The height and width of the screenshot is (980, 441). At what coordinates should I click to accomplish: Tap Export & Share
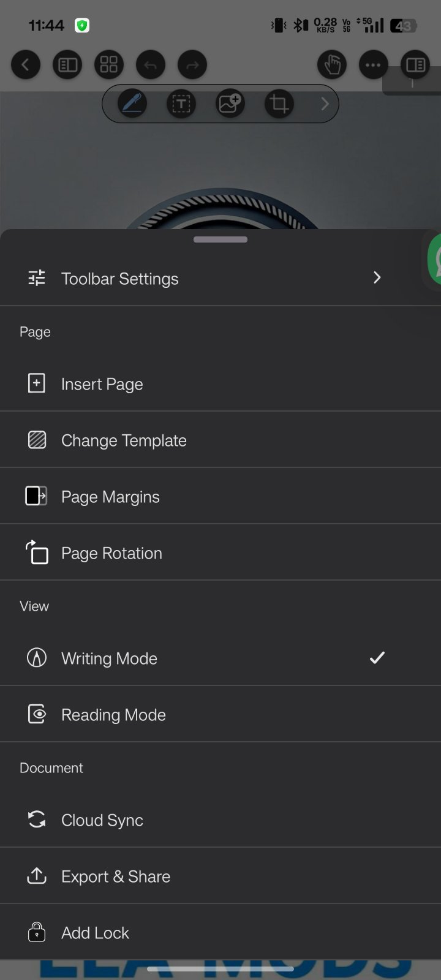tap(116, 876)
